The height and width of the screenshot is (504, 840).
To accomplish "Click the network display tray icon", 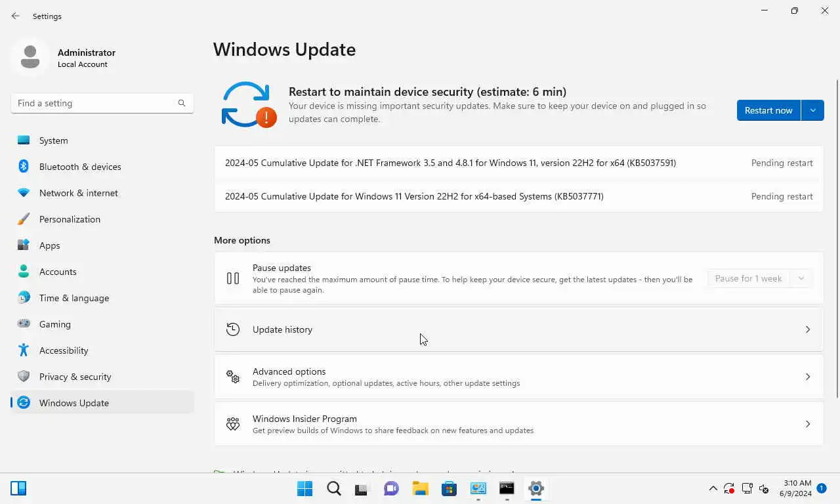I will point(747,488).
